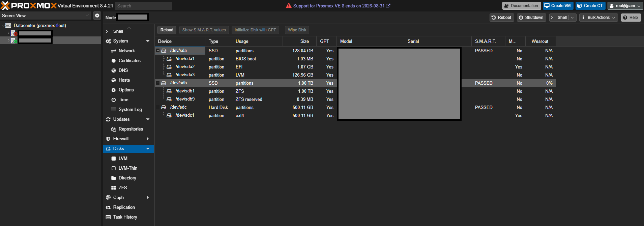Viewport: 644px width, 226px height.
Task: Expand the Firewall menu section arrow
Action: pyautogui.click(x=148, y=139)
